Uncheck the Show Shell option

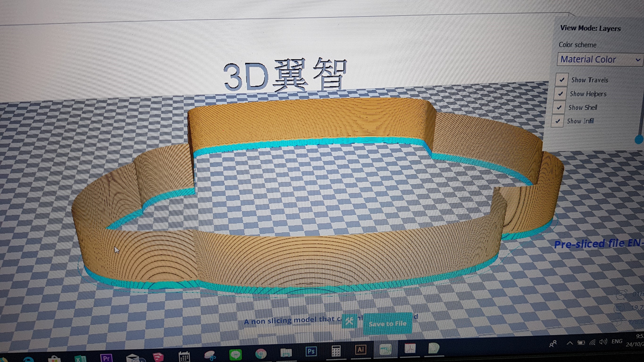tap(559, 107)
